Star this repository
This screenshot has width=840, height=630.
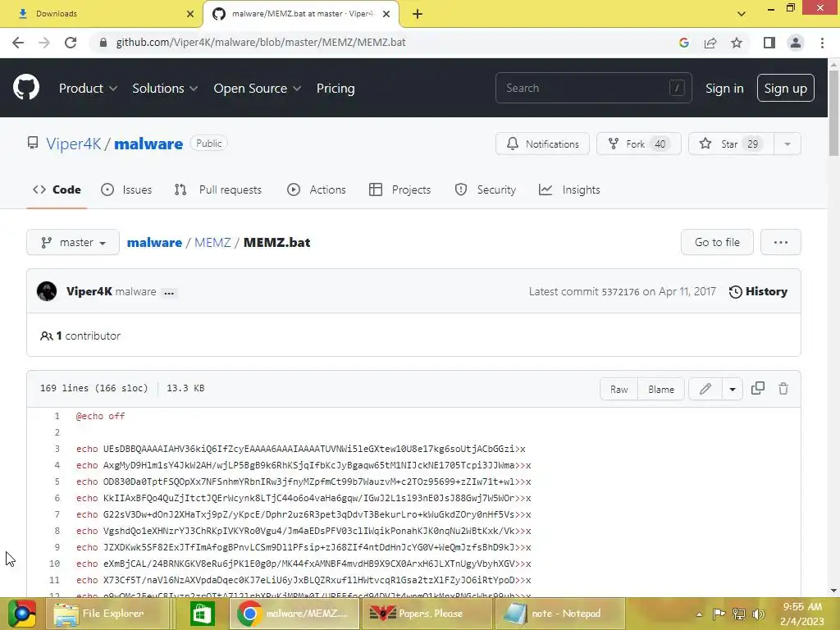point(731,144)
